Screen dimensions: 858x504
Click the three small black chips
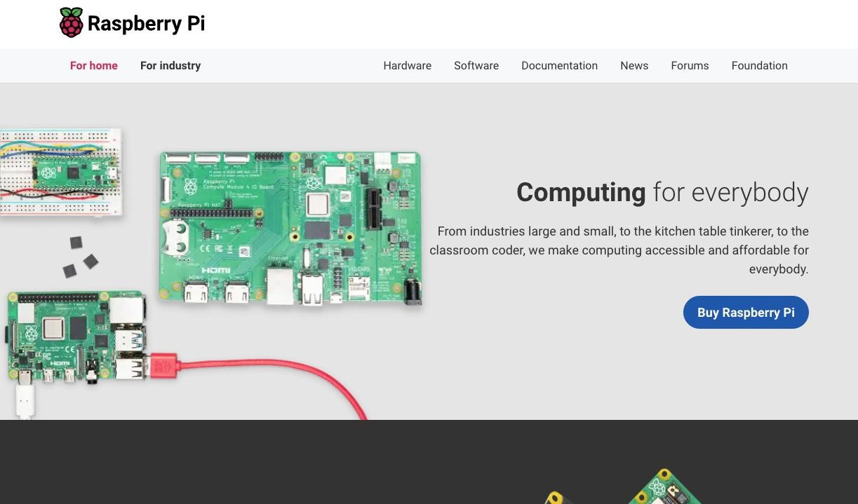(x=80, y=257)
